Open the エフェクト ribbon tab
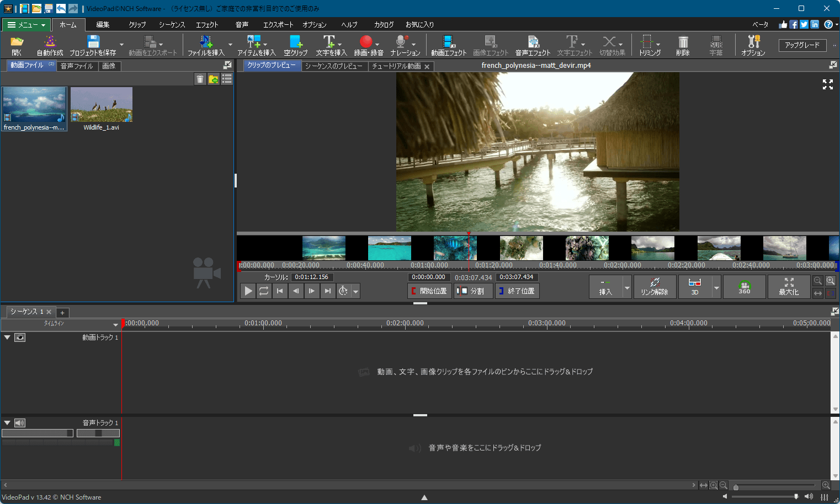840x504 pixels. pos(207,25)
